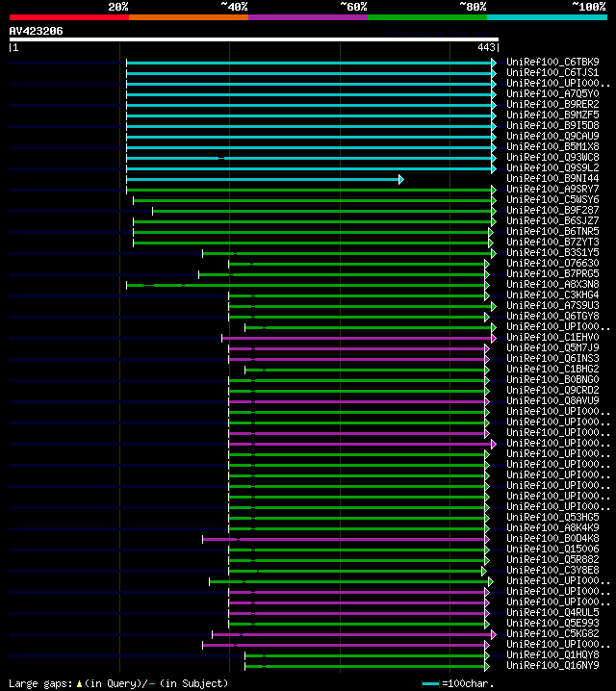The height and width of the screenshot is (691, 616).
Task: Open hit UniRef100_B6TNR5
Action: click(x=552, y=231)
